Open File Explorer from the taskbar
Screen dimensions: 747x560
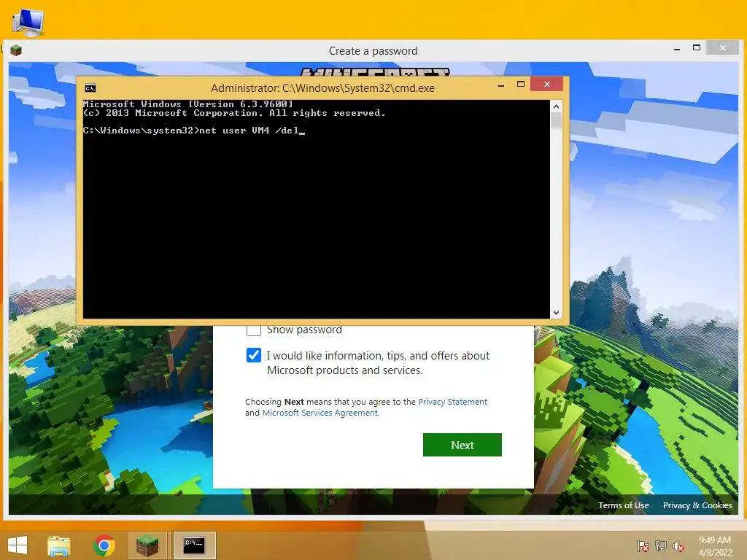[58, 545]
